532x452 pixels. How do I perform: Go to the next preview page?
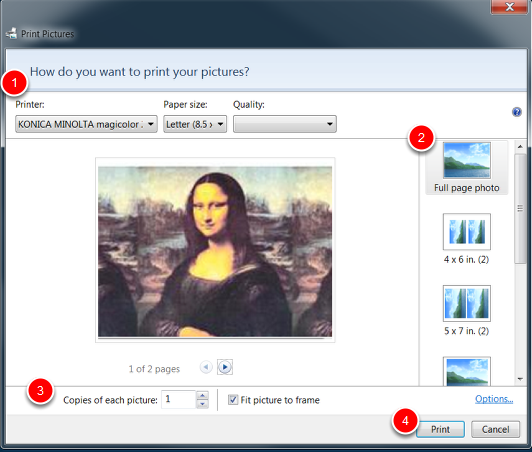coord(225,367)
